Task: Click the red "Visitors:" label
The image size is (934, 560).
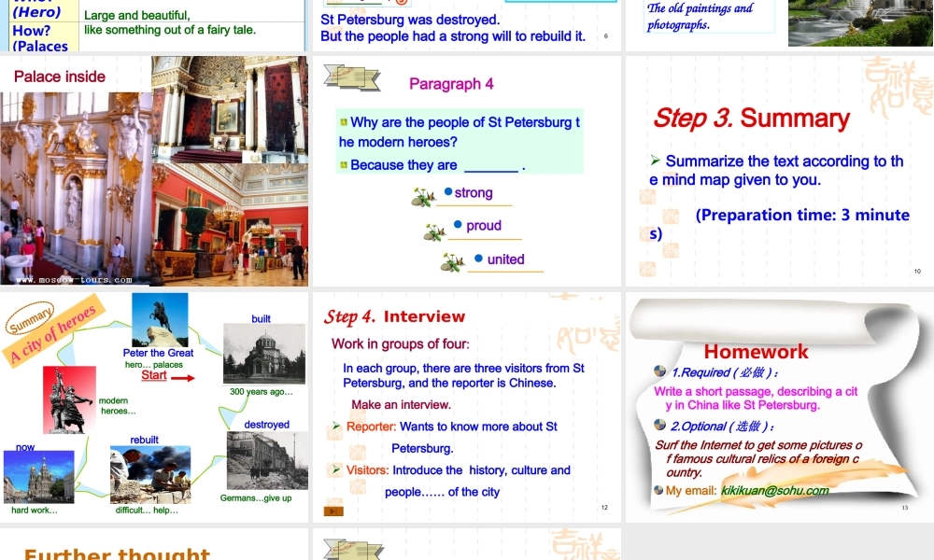Action: tap(367, 470)
